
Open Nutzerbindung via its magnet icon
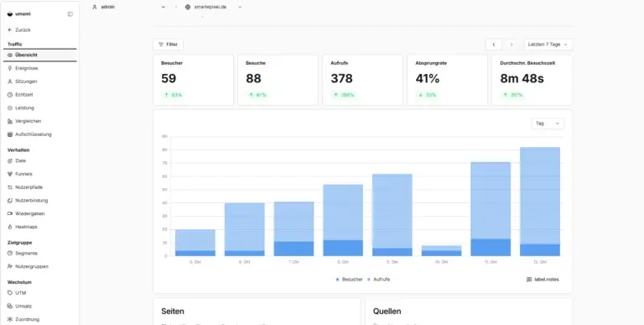point(10,201)
